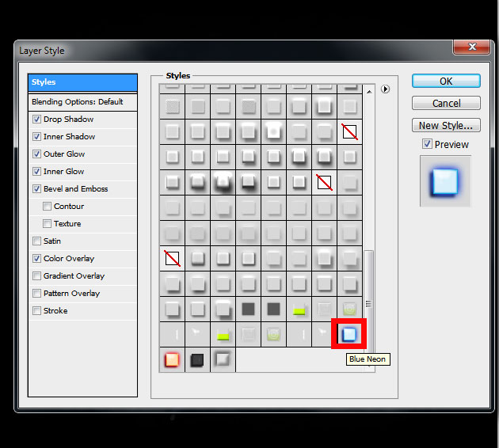
Task: Confirm with the OK button
Action: [x=446, y=81]
